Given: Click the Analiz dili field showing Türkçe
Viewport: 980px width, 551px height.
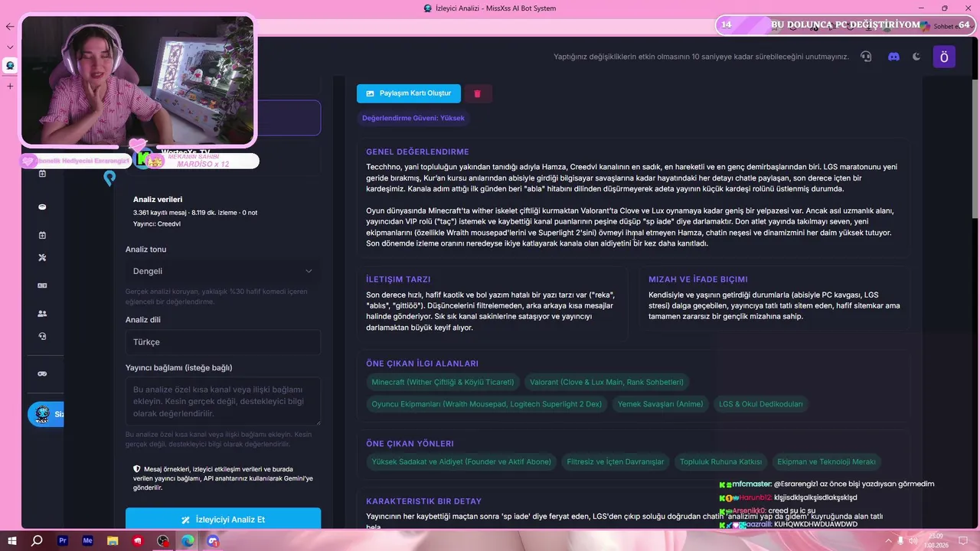Looking at the screenshot, I should pyautogui.click(x=223, y=342).
